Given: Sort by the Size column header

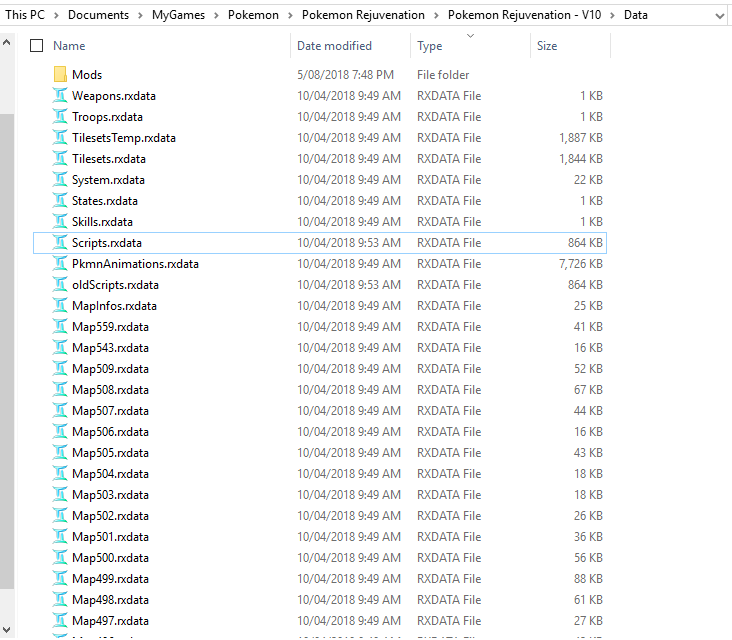Looking at the screenshot, I should (x=547, y=46).
